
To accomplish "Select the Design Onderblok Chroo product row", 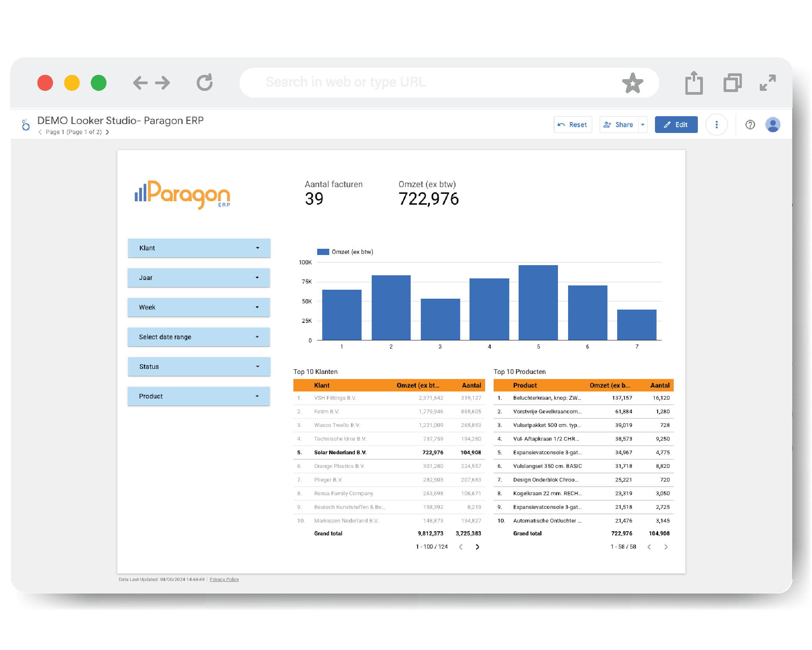I will (583, 480).
